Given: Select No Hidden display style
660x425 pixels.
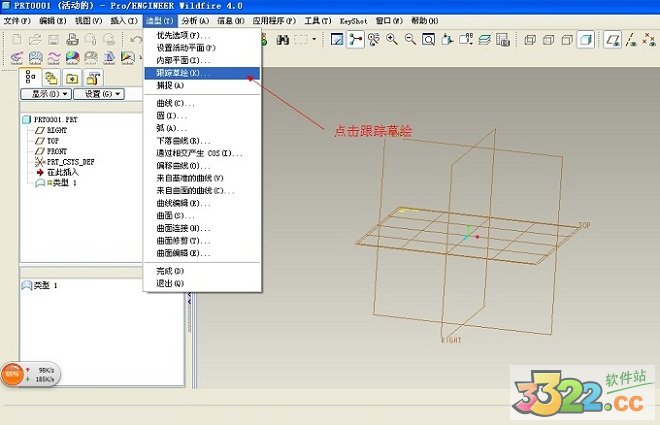Looking at the screenshot, I should (x=567, y=40).
